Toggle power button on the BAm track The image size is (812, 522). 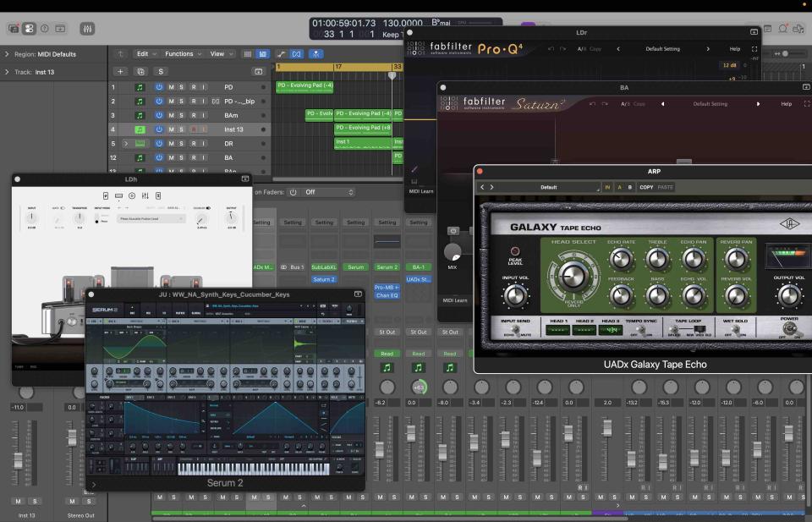[158, 115]
